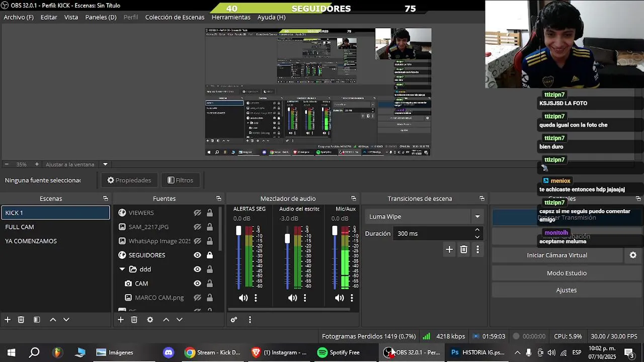Undock the Fuentes panel
Viewport: 644px width, 362px height.
pyautogui.click(x=219, y=199)
